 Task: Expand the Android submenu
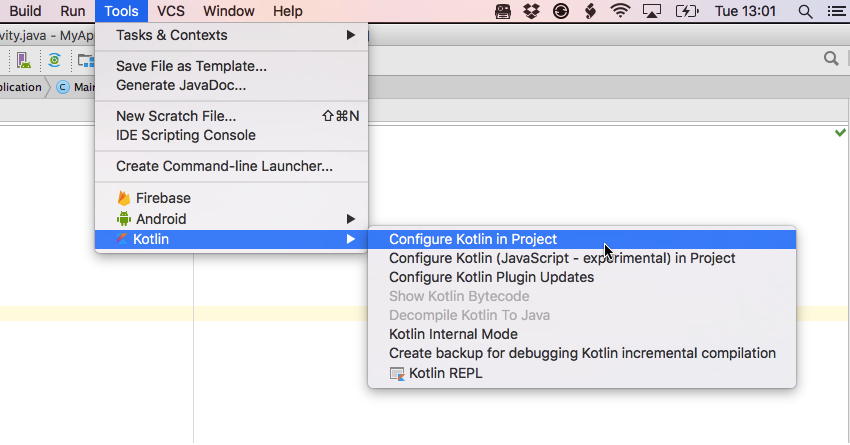point(230,218)
